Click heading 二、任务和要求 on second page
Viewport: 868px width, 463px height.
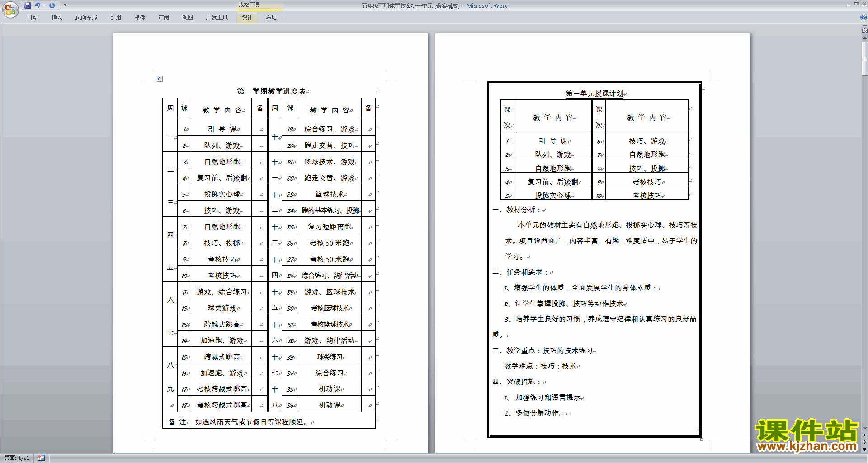521,272
